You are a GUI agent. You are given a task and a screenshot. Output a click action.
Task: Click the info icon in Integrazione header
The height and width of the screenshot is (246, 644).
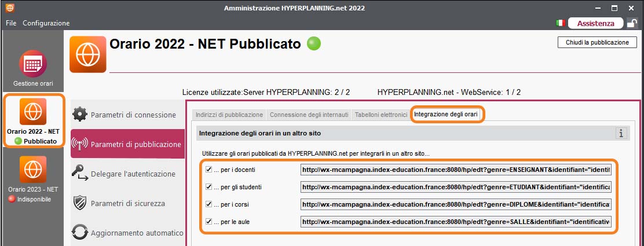tap(621, 133)
